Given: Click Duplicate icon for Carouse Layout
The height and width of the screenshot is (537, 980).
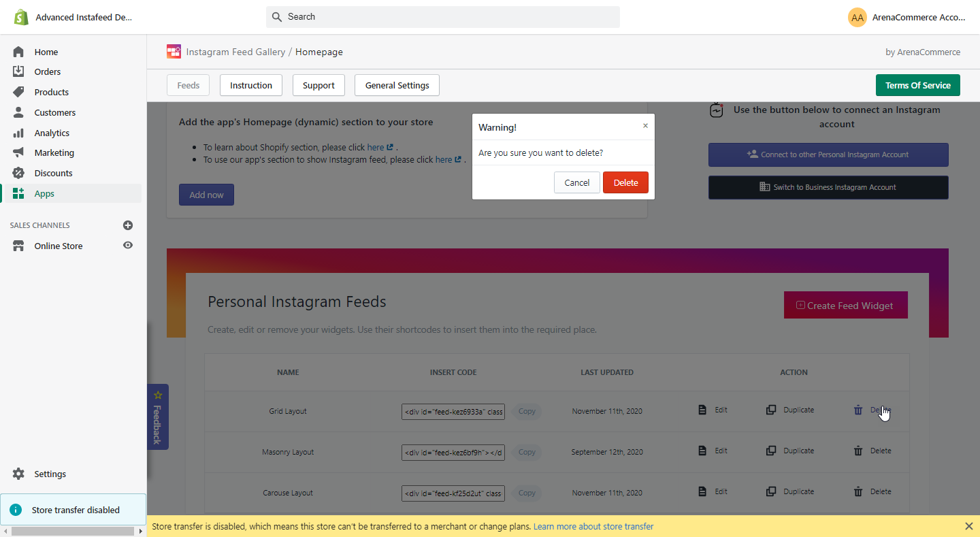Looking at the screenshot, I should click(771, 491).
